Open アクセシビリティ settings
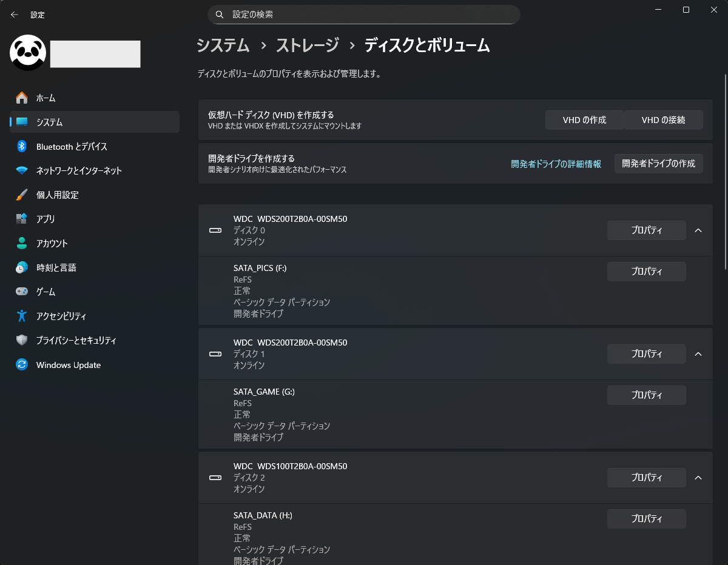The image size is (728, 565). (61, 316)
